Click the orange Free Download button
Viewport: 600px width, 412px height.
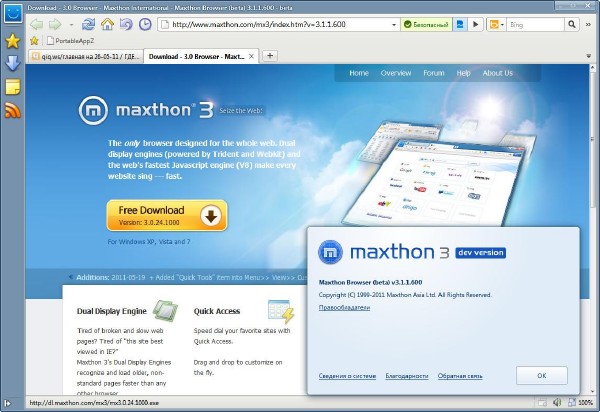point(167,215)
